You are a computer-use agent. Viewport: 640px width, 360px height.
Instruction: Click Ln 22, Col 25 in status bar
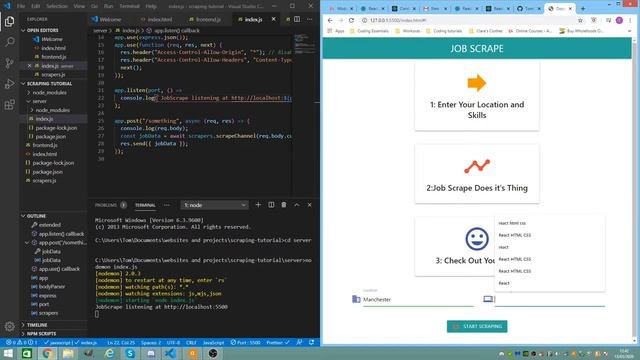121,342
